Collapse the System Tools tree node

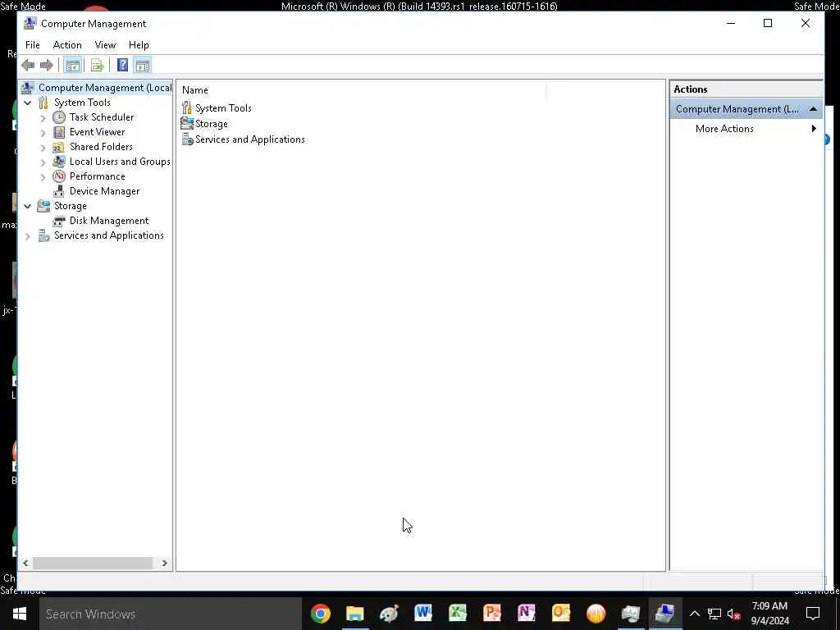pos(27,103)
